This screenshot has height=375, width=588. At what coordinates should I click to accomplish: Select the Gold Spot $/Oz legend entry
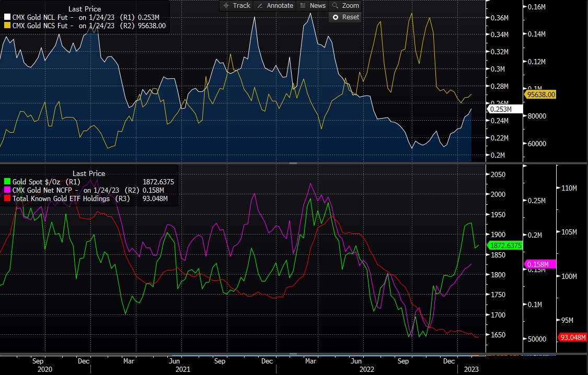point(89,182)
